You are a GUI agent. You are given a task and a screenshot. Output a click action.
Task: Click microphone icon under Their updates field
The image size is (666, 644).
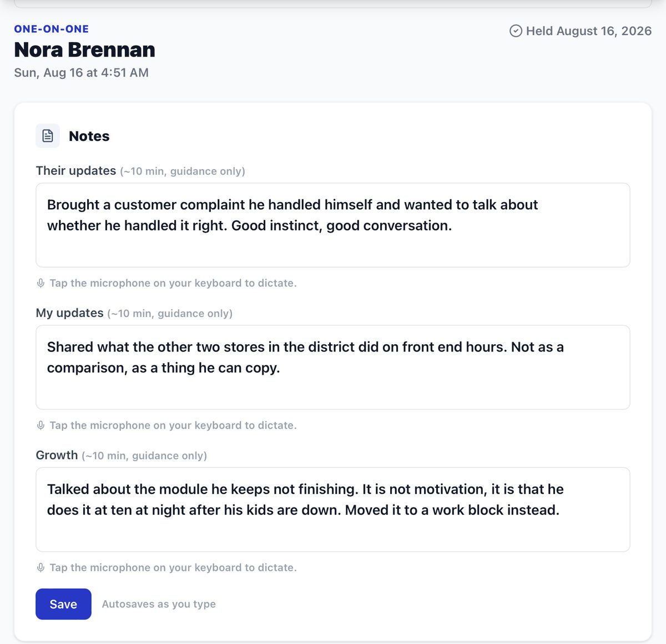point(41,283)
